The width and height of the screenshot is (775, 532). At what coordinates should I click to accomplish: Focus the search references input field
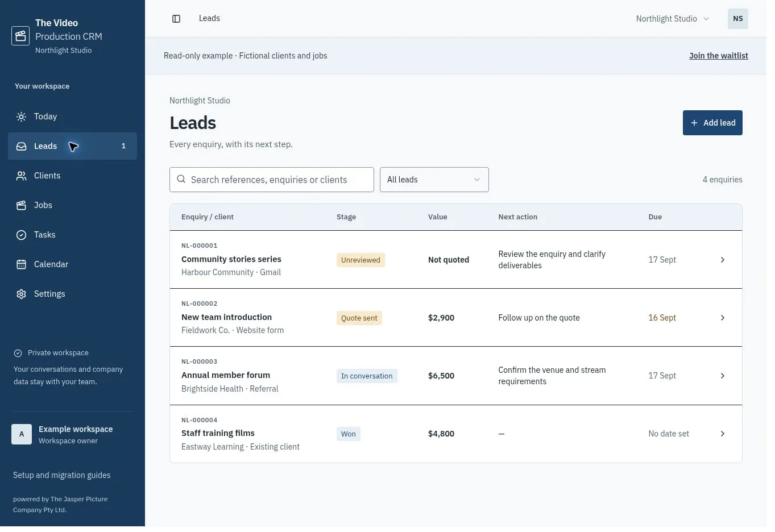click(272, 180)
